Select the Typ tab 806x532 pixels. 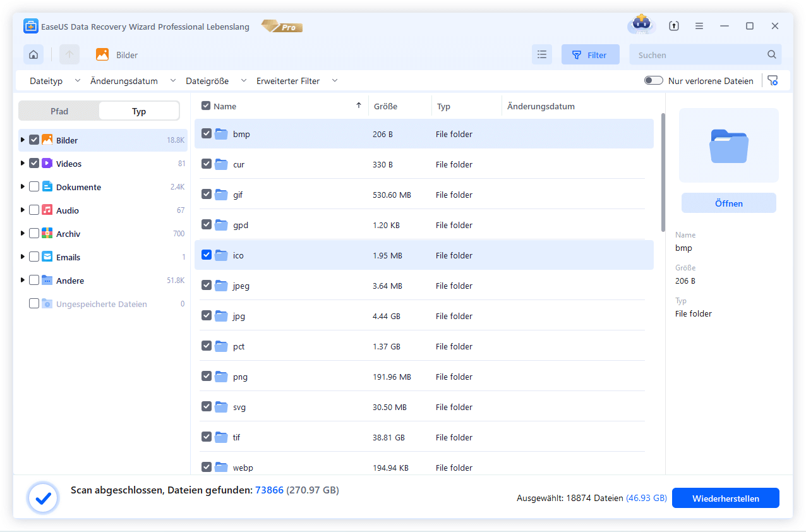[139, 111]
